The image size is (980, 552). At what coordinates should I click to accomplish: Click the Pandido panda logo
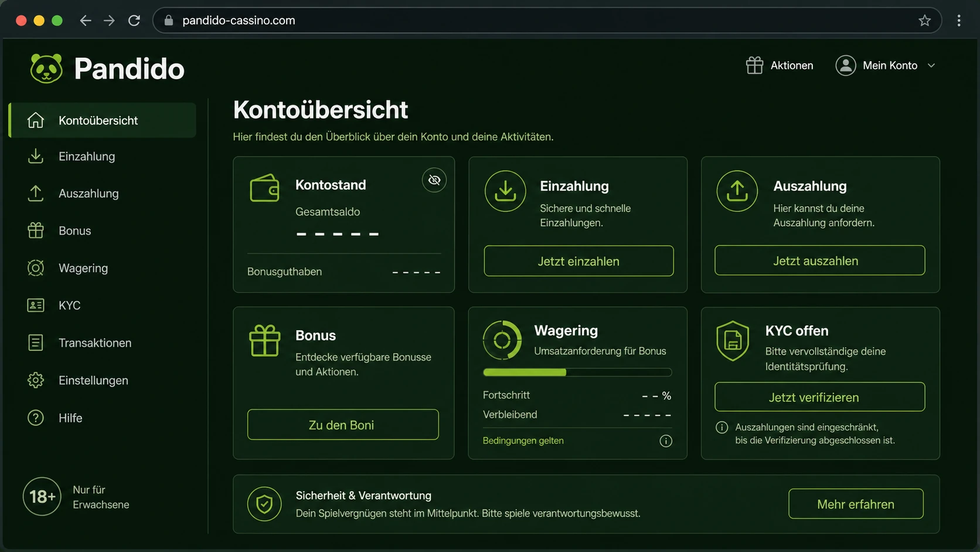[46, 69]
